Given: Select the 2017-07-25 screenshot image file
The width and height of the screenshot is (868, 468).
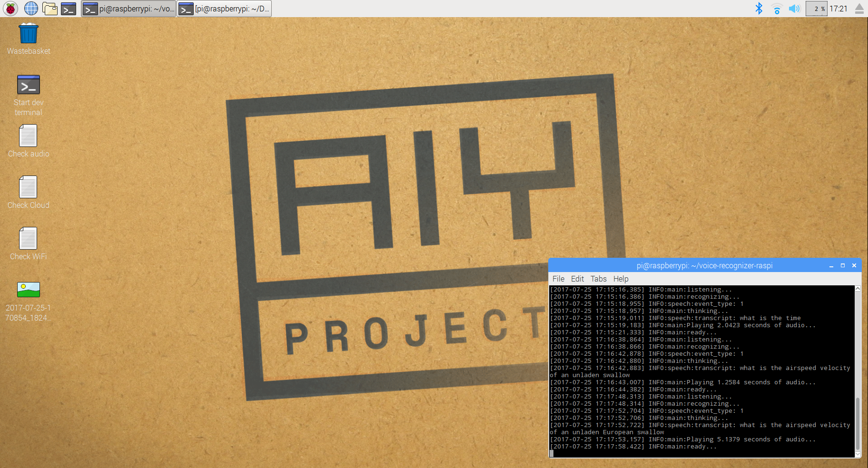Looking at the screenshot, I should coord(28,290).
